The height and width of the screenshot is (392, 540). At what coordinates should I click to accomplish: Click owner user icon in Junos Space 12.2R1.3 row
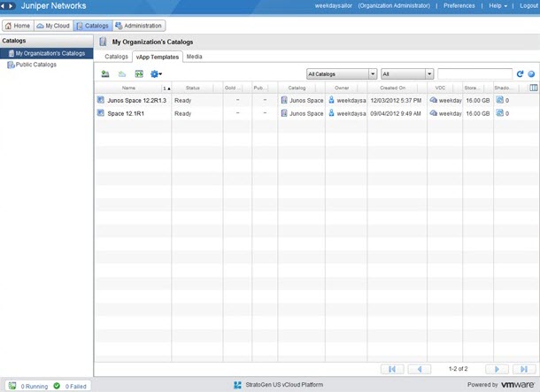[x=331, y=100]
